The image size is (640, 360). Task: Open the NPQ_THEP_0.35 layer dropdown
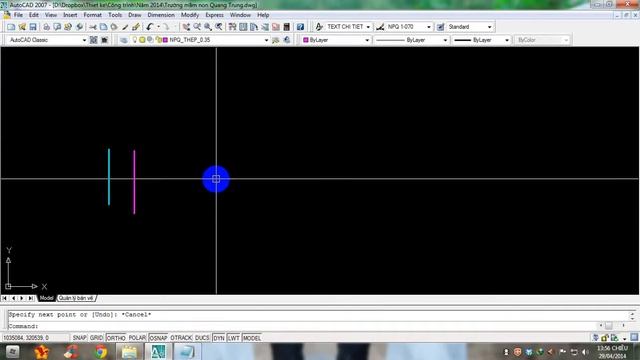tap(266, 40)
